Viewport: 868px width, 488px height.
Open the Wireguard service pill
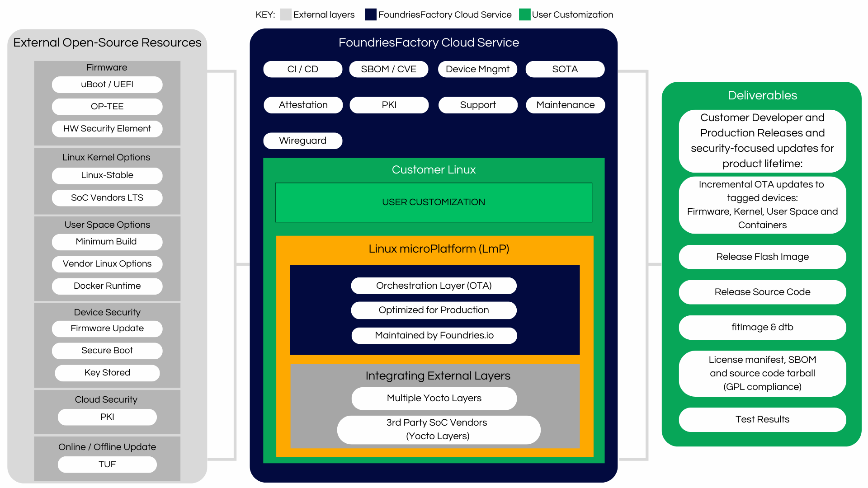click(x=302, y=140)
